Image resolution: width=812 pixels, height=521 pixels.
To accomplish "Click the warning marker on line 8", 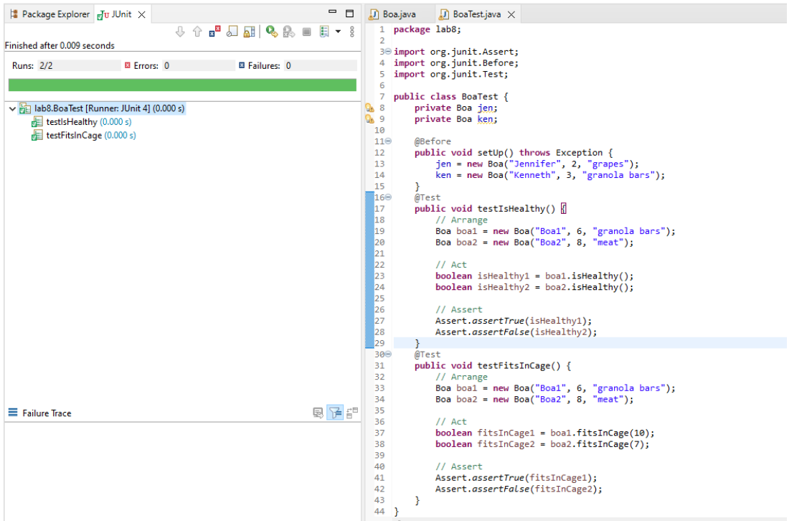I will coord(369,108).
